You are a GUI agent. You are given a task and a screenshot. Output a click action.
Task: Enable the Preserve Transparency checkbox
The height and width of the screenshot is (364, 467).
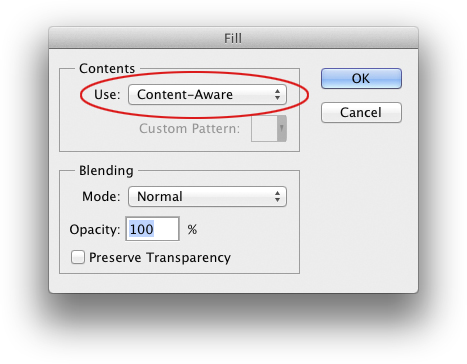click(x=78, y=257)
